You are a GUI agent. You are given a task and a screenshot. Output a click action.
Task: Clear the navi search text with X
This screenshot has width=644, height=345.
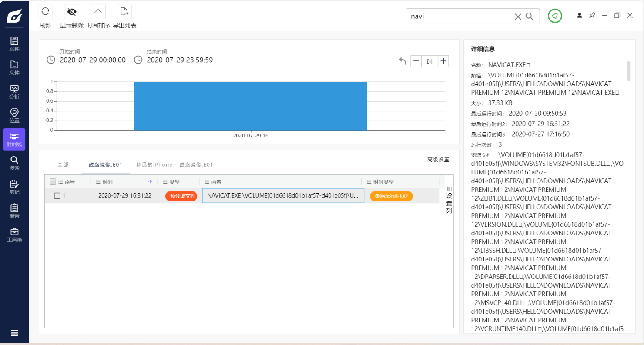coord(518,17)
